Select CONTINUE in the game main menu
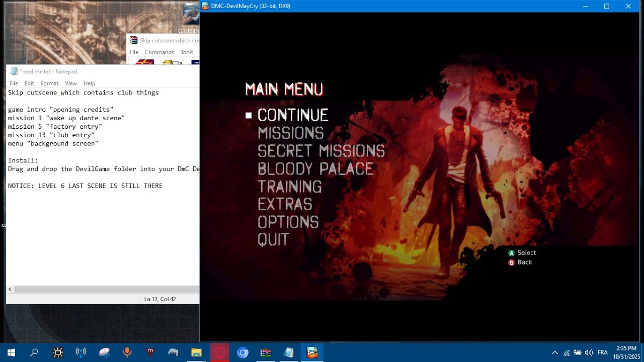Image resolution: width=644 pixels, height=362 pixels. click(293, 115)
